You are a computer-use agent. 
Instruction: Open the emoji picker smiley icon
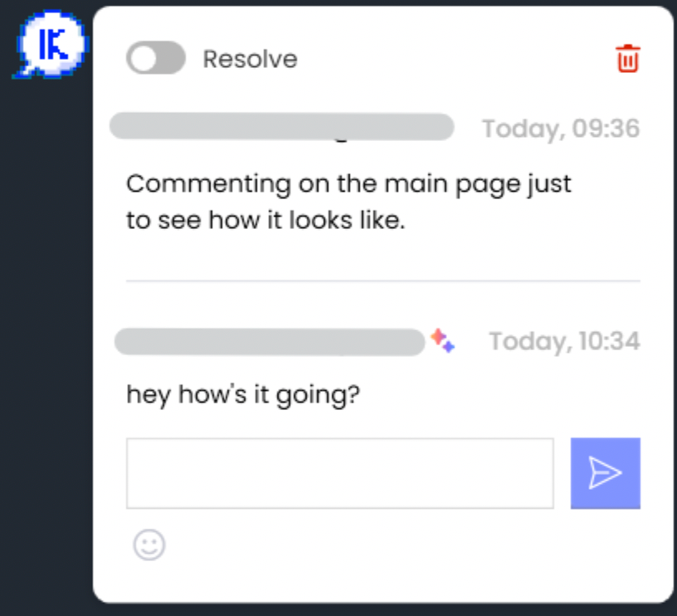click(149, 545)
